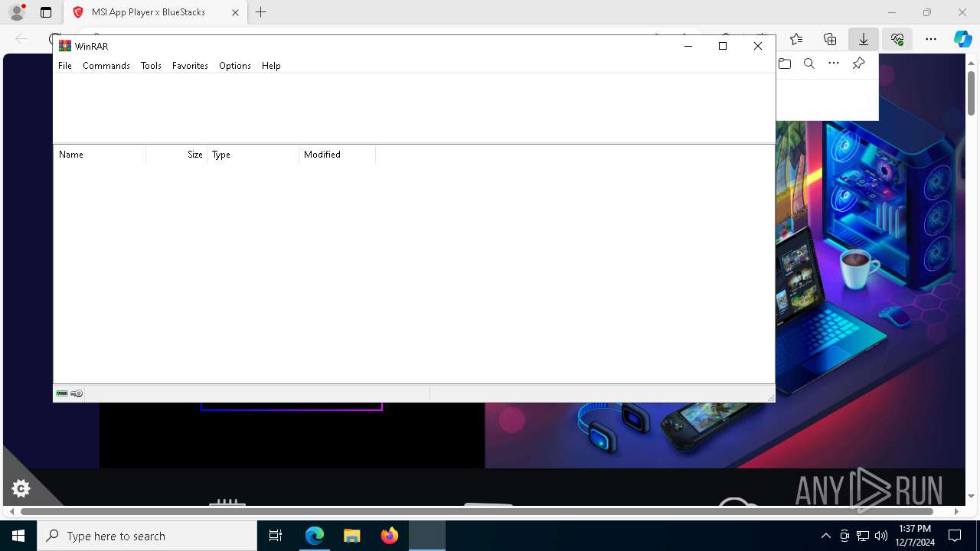The image size is (980, 551).
Task: Open the network icon in system tray
Action: pyautogui.click(x=863, y=536)
